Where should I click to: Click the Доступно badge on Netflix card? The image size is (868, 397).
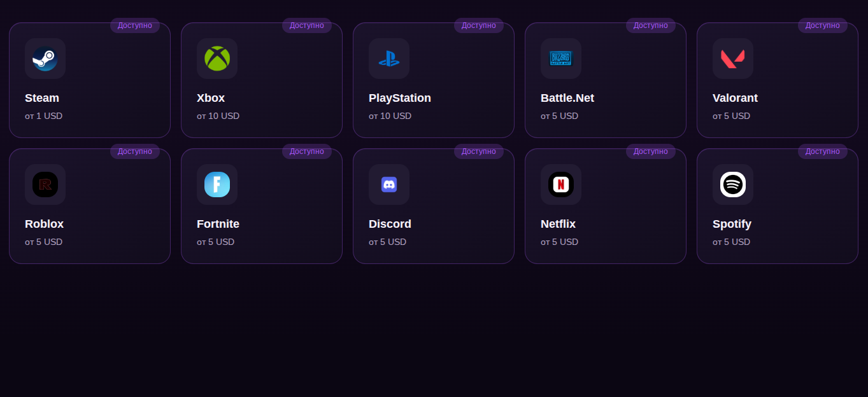[651, 151]
